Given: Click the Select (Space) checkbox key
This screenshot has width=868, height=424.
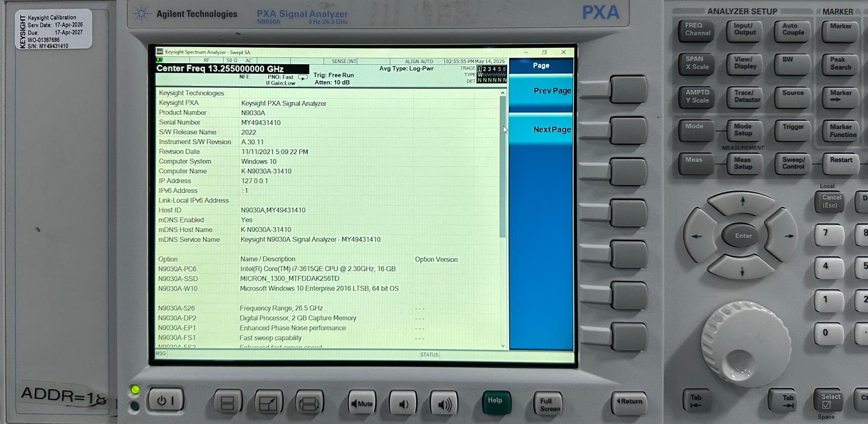Looking at the screenshot, I should 829,400.
